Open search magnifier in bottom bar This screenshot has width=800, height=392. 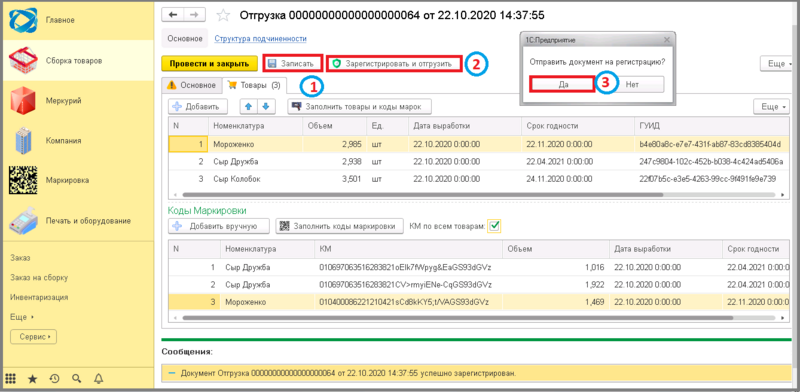click(77, 378)
